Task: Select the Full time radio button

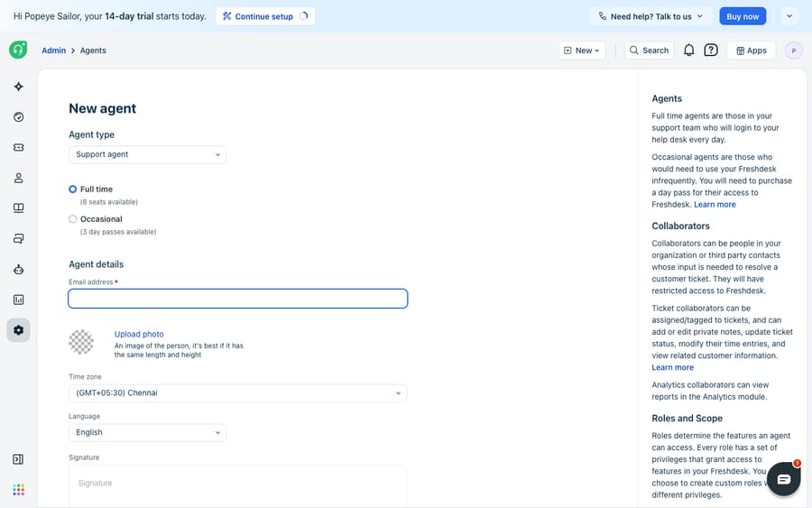Action: click(x=72, y=189)
